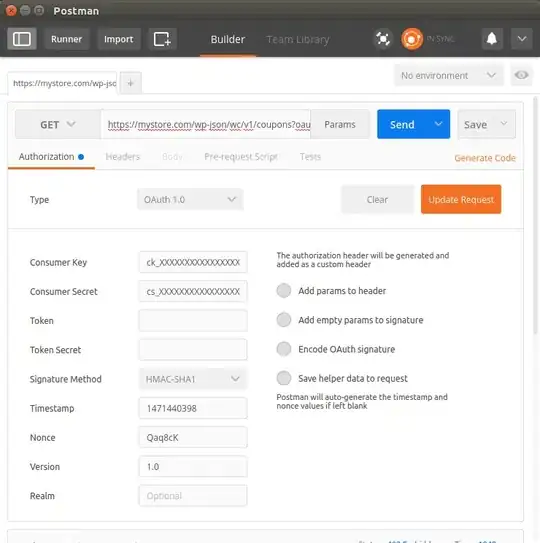Viewport: 540px width, 543px height.
Task: Click the Generate Code link
Action: (485, 158)
